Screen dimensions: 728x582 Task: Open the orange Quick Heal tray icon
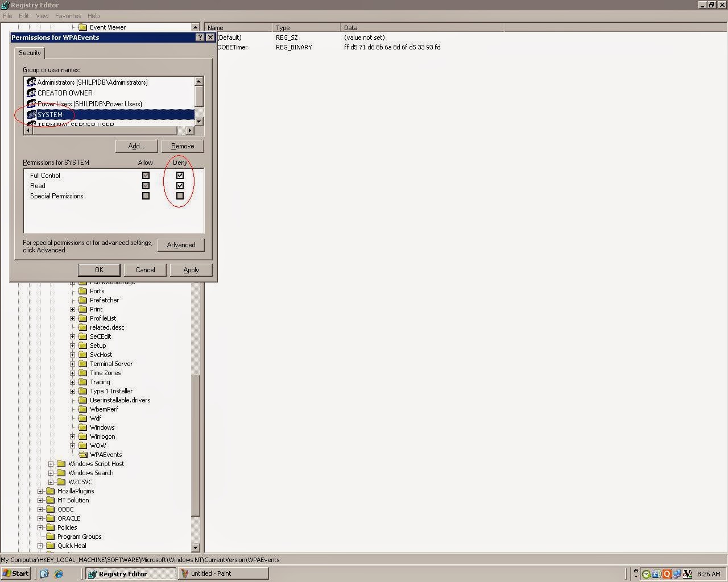(x=667, y=574)
